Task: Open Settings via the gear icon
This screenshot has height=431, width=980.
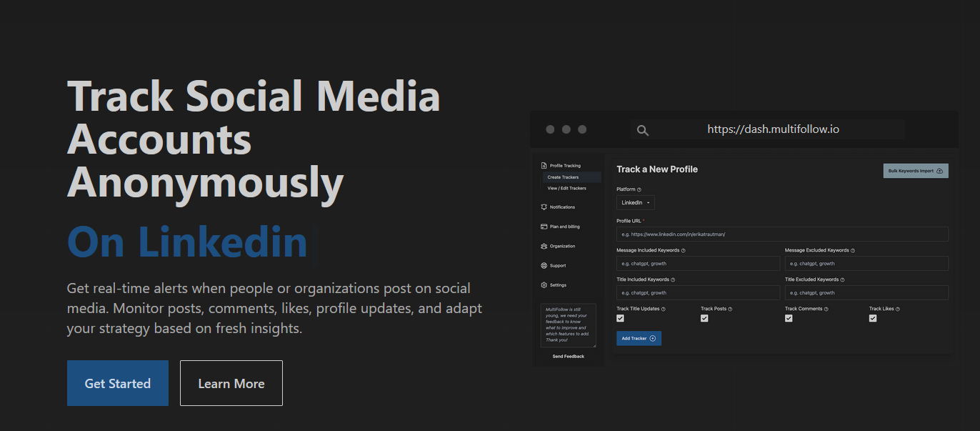Action: pyautogui.click(x=544, y=285)
